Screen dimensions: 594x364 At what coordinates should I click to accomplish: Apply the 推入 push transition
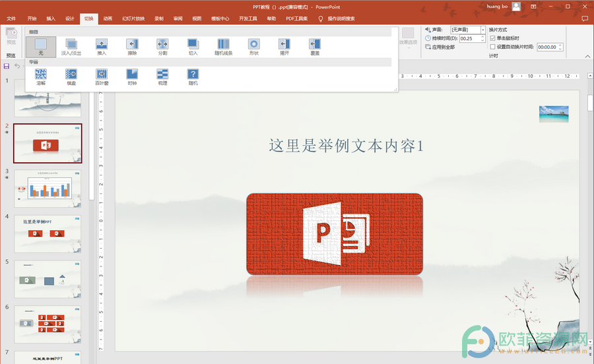(x=102, y=47)
